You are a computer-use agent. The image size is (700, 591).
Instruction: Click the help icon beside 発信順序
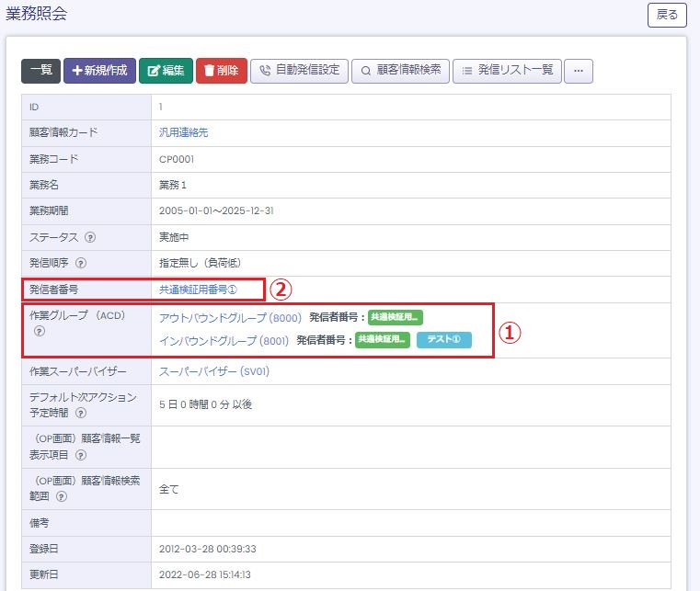point(81,264)
